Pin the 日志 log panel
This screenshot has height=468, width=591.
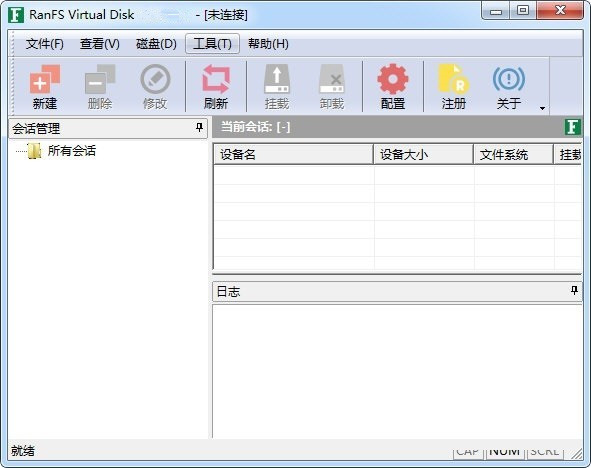pos(574,291)
